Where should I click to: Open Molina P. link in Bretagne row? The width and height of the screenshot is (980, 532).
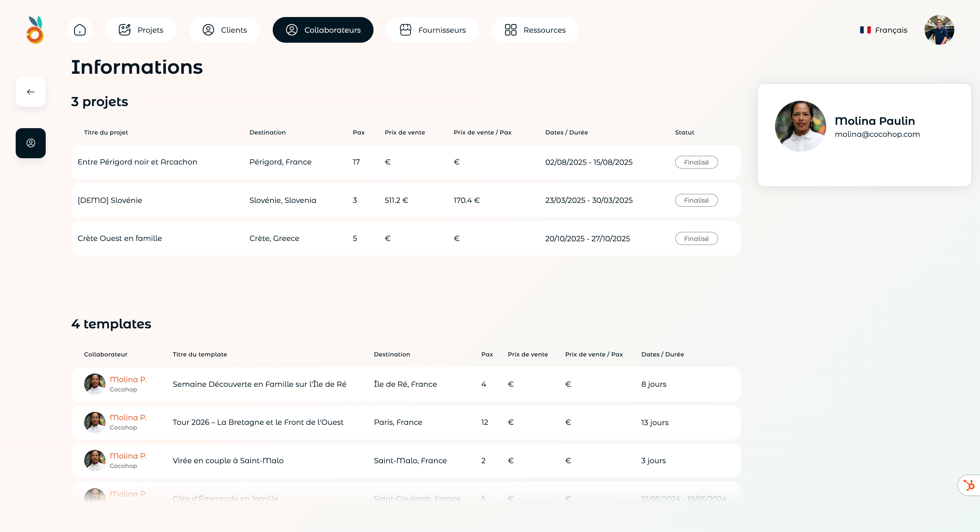click(x=128, y=418)
